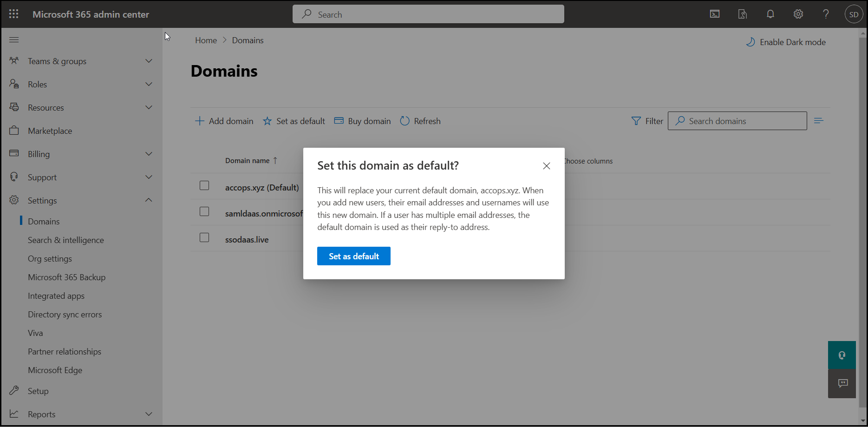
Task: Open the feedback chat floating button
Action: [842, 383]
